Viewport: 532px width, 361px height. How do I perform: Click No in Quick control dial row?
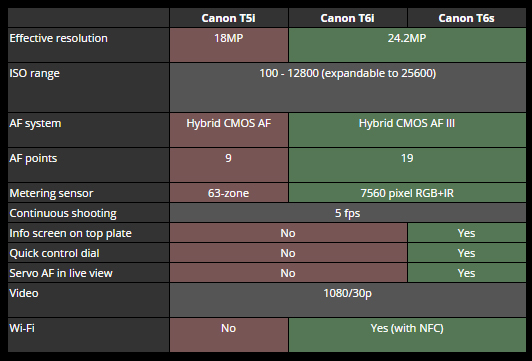(288, 253)
